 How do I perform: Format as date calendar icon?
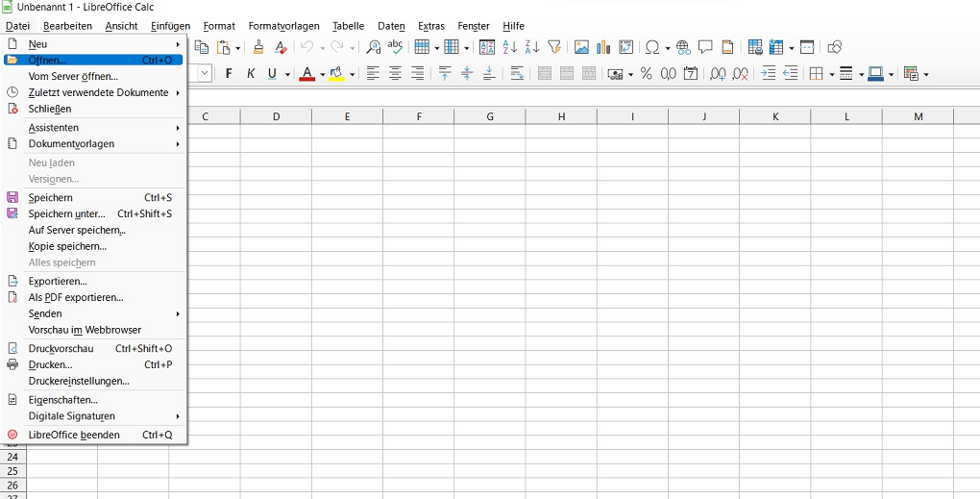(x=691, y=74)
